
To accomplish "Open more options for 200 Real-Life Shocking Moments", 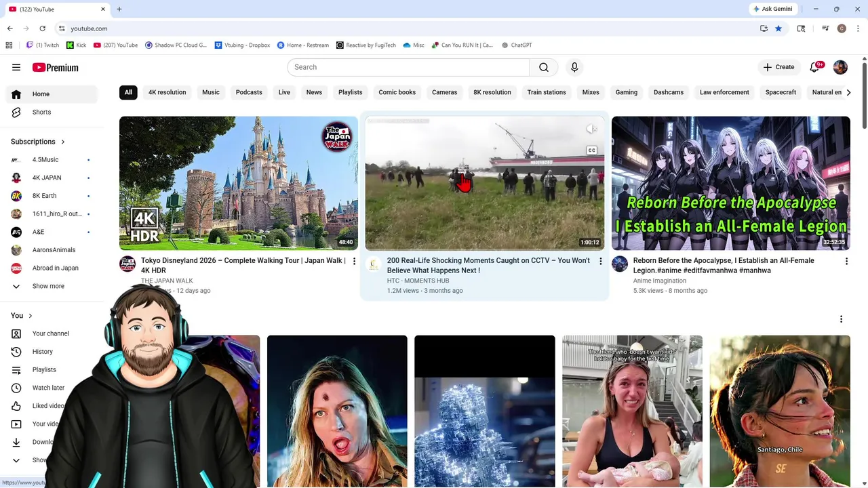I will coord(600,262).
